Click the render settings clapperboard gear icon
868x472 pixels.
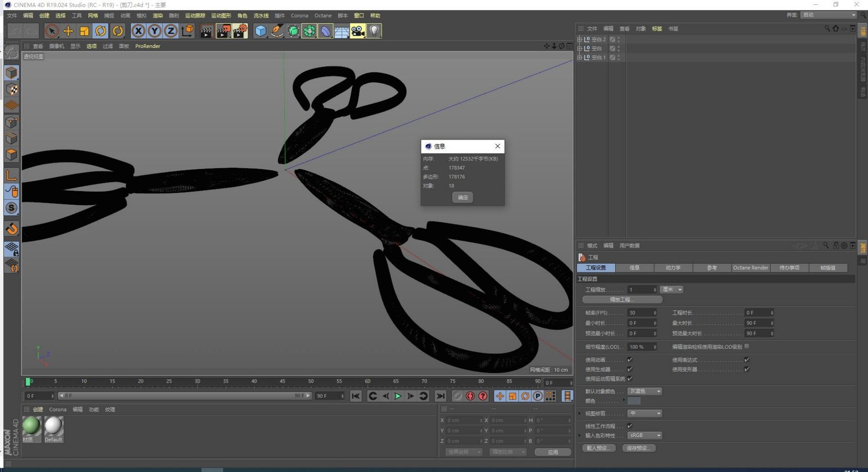click(240, 31)
